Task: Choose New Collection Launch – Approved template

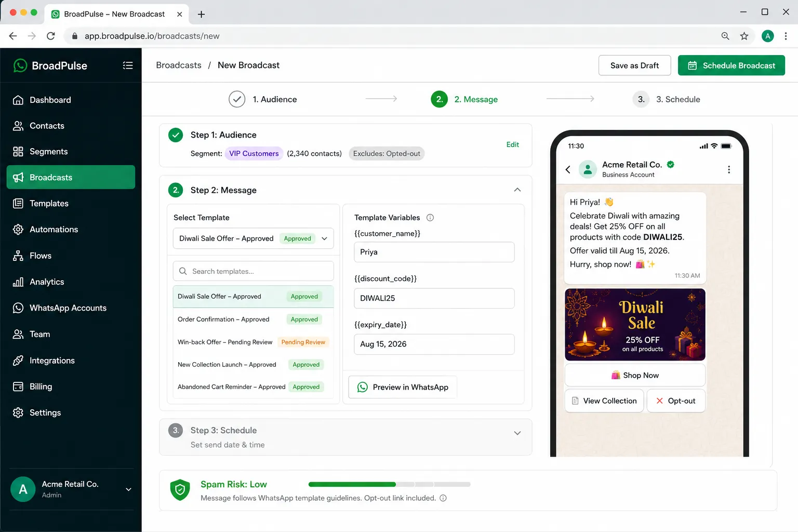Action: tap(254, 365)
